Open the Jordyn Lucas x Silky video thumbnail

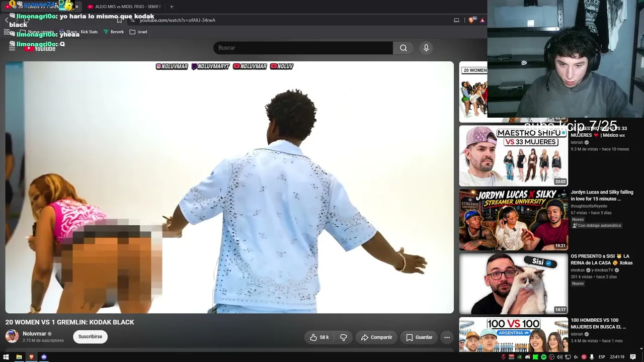(x=513, y=220)
